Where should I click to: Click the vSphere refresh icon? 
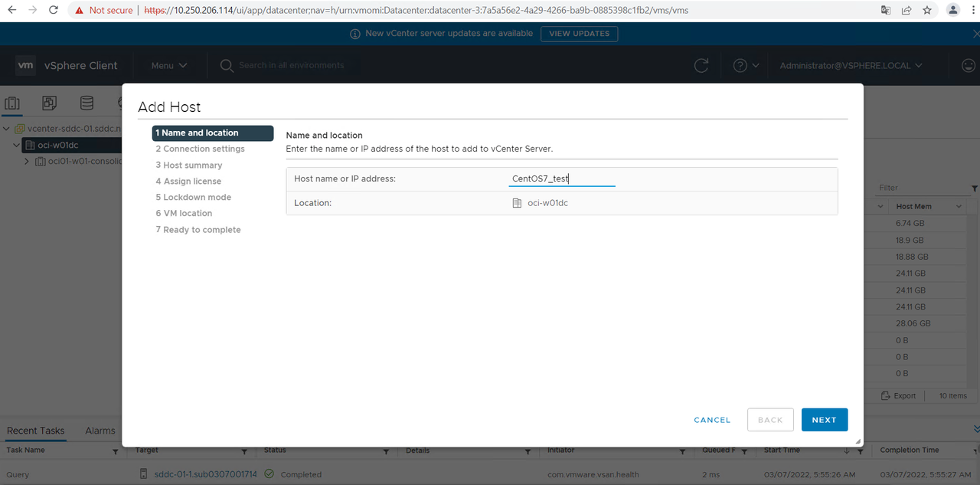click(701, 66)
